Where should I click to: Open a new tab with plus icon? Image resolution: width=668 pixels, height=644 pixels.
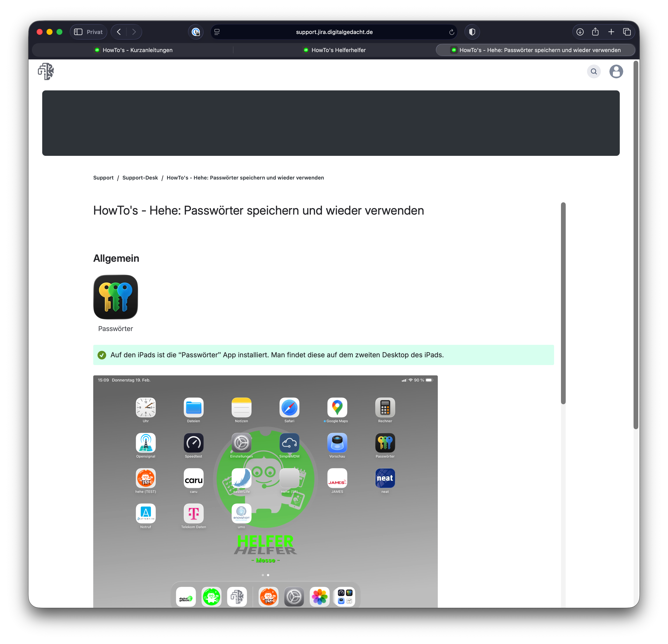(611, 32)
